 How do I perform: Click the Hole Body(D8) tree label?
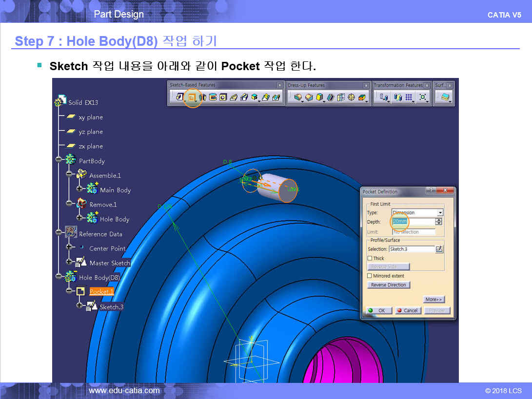(x=100, y=278)
